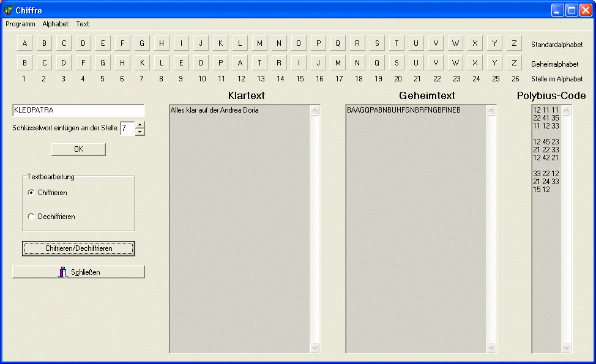Click the OK button
596x364 pixels.
click(x=78, y=149)
